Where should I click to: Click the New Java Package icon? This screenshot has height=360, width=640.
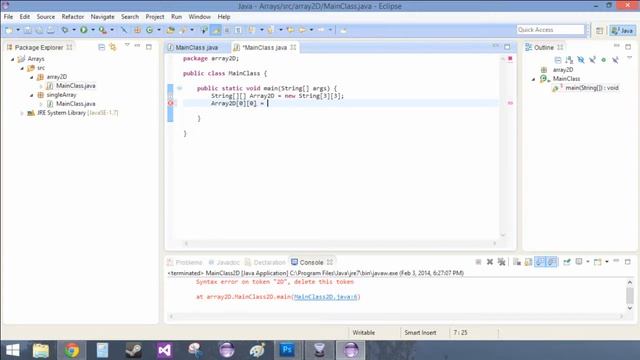(x=137, y=30)
